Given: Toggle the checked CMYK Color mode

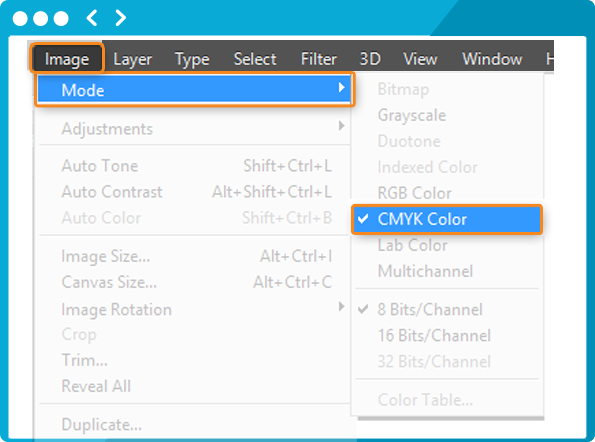Looking at the screenshot, I should 447,219.
